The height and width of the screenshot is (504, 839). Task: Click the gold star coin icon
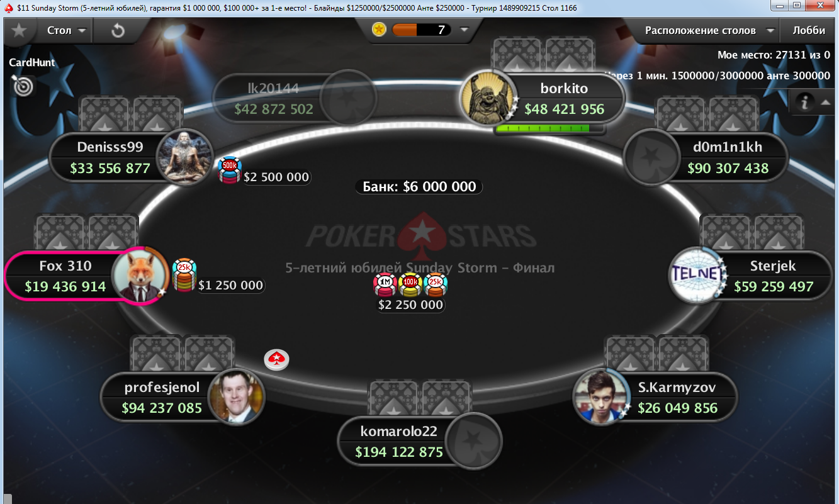[379, 29]
